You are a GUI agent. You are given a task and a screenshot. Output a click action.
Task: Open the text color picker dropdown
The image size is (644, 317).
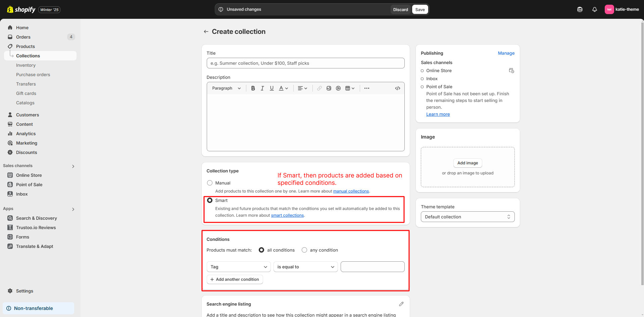[x=284, y=88]
